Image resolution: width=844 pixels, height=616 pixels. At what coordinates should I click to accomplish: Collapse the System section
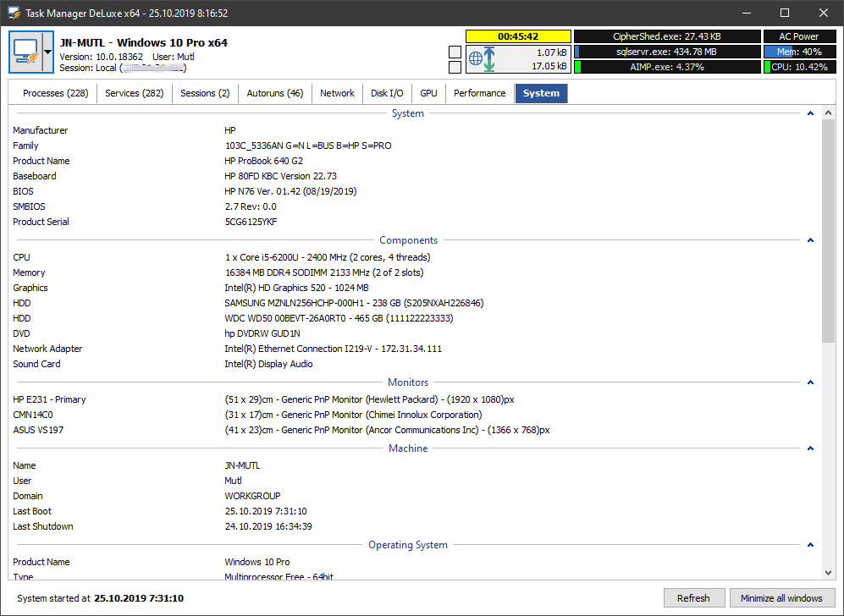coord(810,113)
